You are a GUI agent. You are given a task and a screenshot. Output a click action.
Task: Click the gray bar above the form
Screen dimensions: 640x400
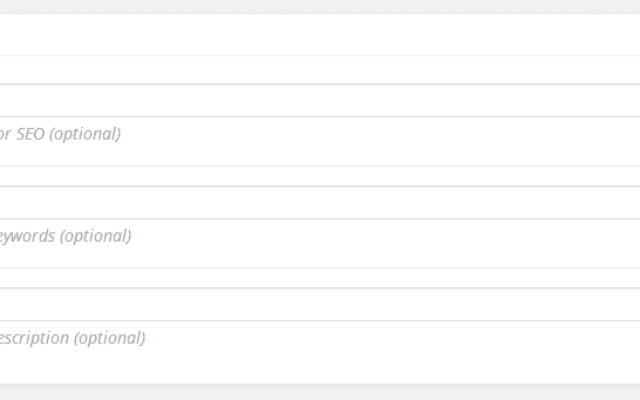[320, 7]
